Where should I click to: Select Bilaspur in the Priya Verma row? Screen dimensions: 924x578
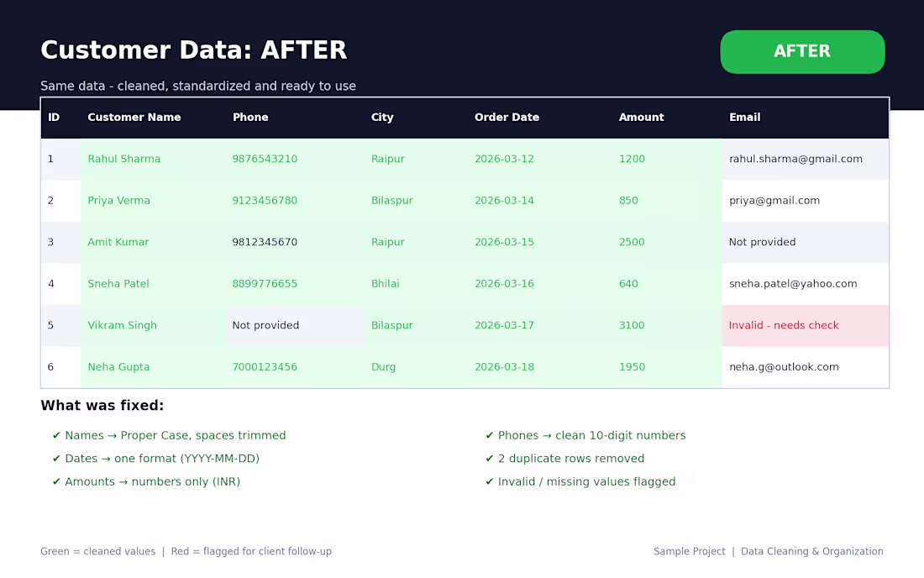coord(392,200)
